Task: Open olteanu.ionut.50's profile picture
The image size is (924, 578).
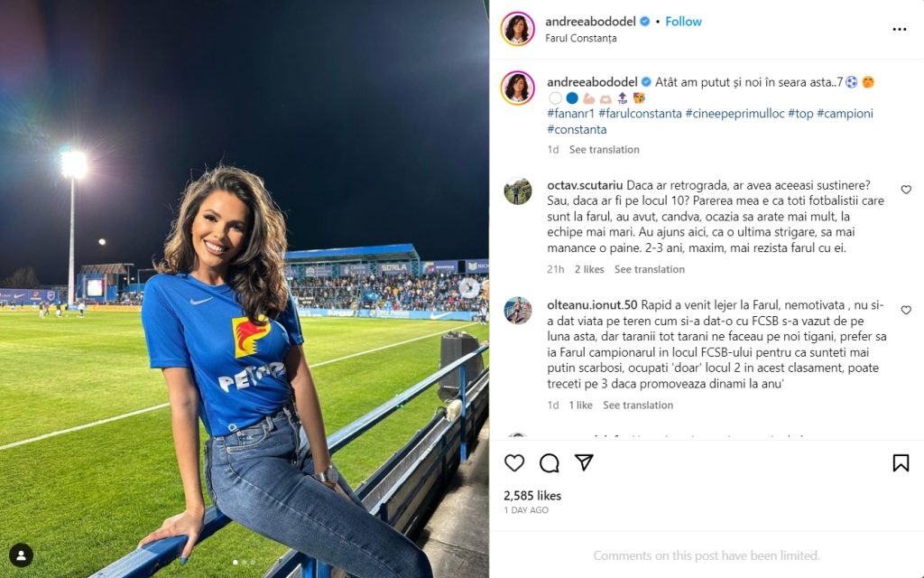Action: click(518, 310)
